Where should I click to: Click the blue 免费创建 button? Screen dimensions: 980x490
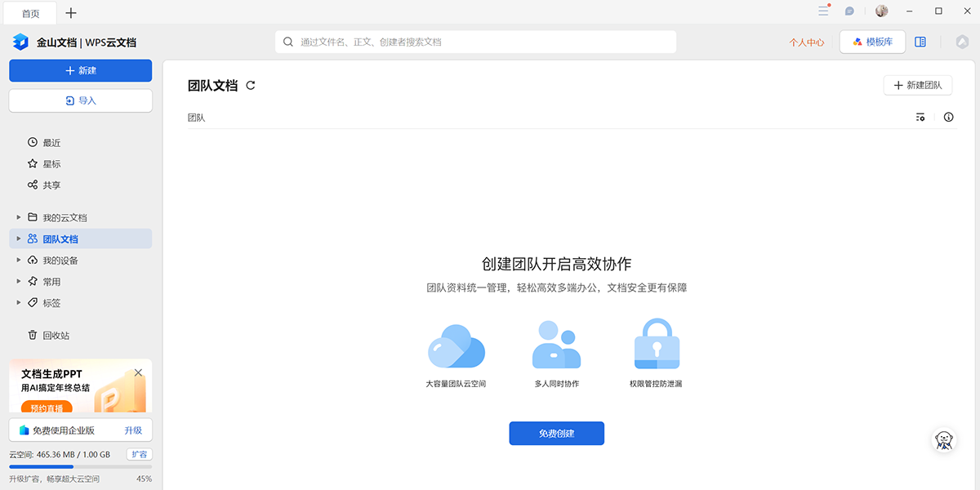coord(556,434)
